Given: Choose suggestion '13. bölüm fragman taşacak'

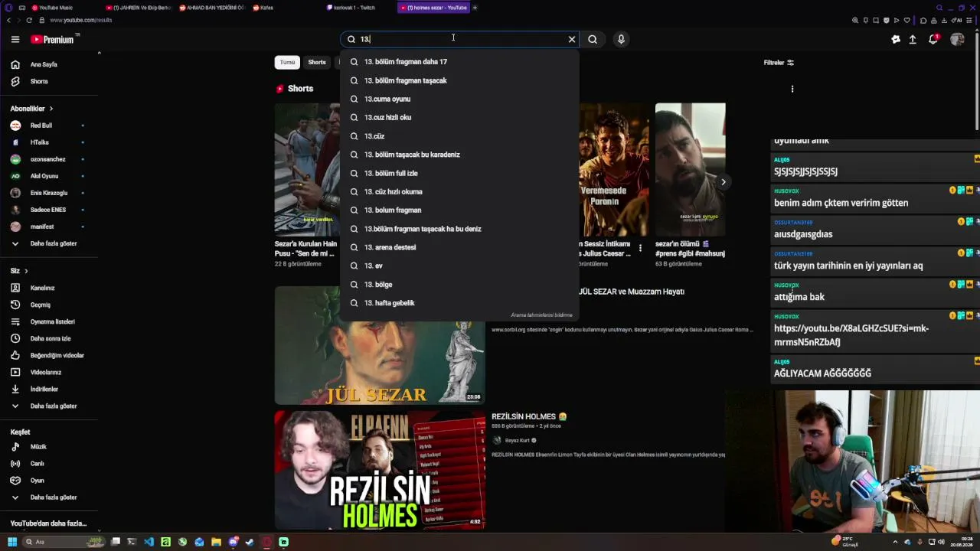Looking at the screenshot, I should [460, 80].
